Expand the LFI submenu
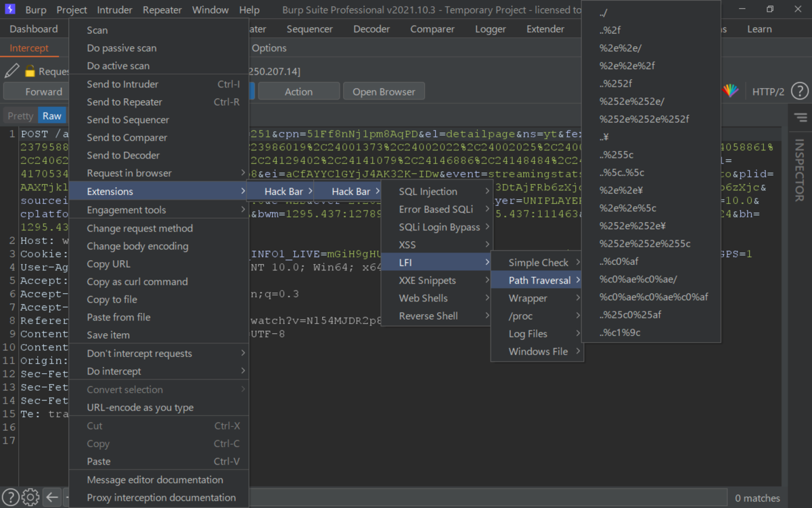The width and height of the screenshot is (812, 508). tap(437, 262)
